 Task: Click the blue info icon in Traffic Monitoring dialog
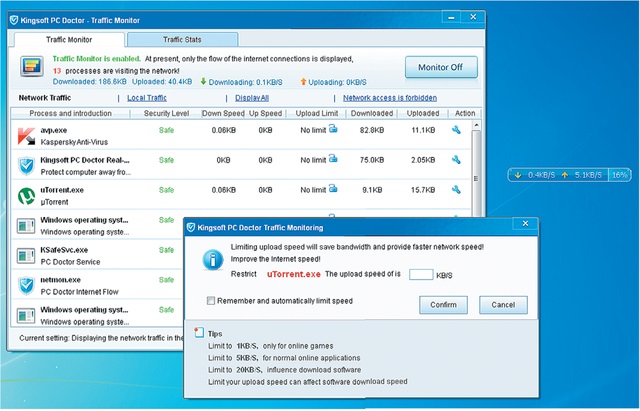(213, 260)
